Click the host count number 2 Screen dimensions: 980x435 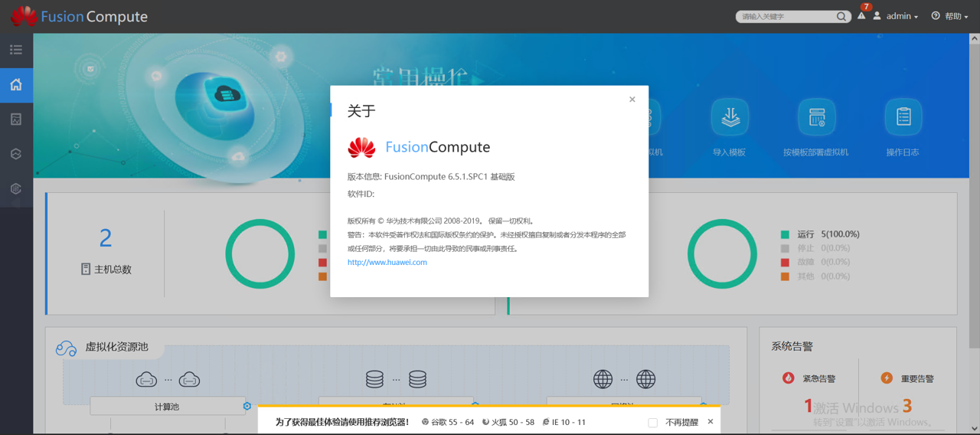coord(106,238)
